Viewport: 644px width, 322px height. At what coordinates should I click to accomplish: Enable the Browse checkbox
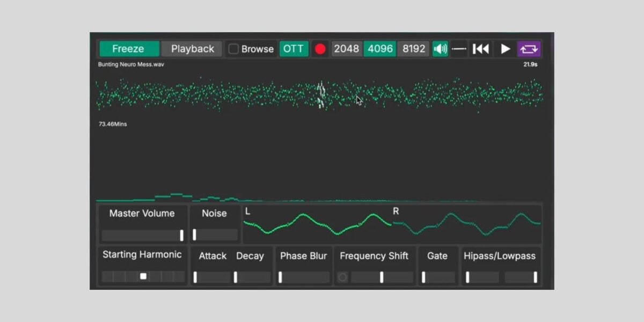(233, 49)
